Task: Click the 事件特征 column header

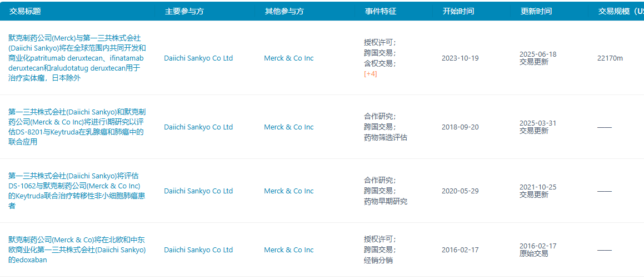Action: pos(381,12)
